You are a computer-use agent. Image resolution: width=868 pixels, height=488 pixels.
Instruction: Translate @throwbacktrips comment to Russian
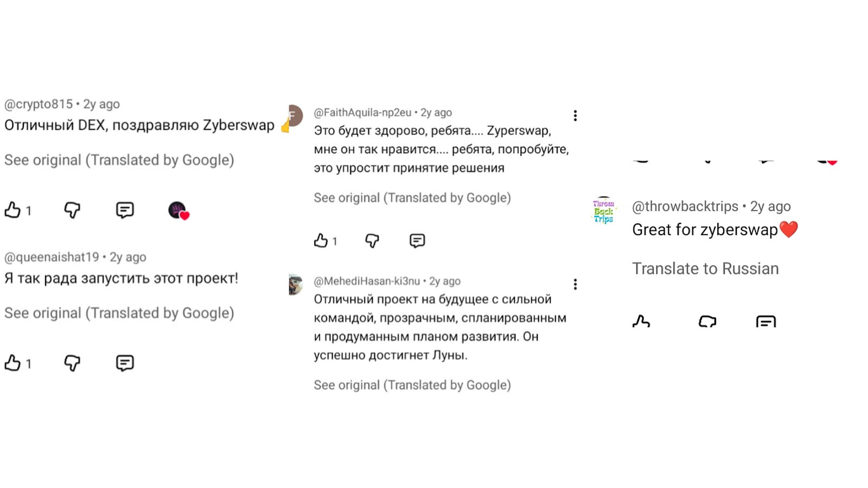pyautogui.click(x=705, y=268)
